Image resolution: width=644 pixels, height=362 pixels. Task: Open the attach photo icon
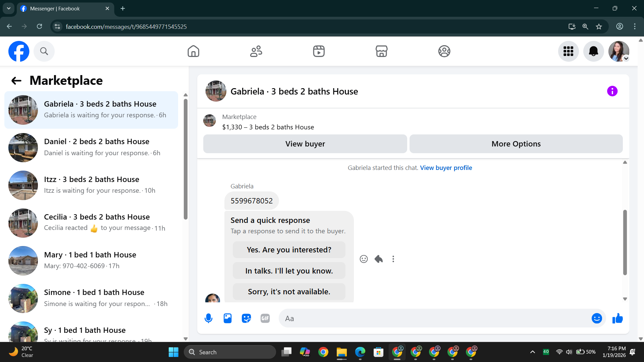227,318
